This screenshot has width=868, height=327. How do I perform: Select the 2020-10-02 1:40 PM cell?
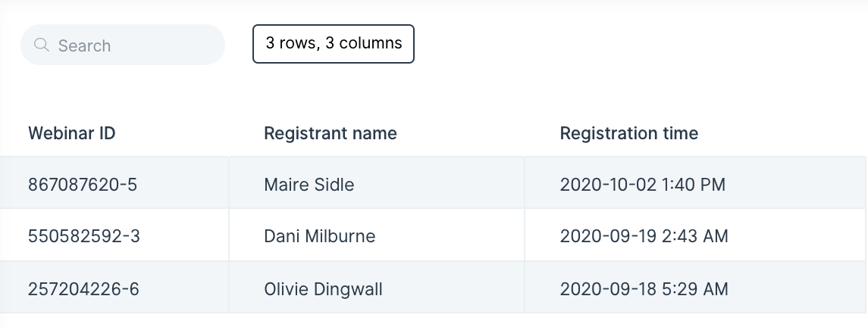coord(695,183)
